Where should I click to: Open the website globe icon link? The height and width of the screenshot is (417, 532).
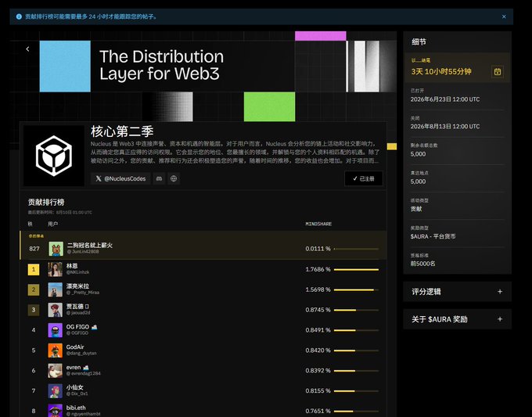174,178
